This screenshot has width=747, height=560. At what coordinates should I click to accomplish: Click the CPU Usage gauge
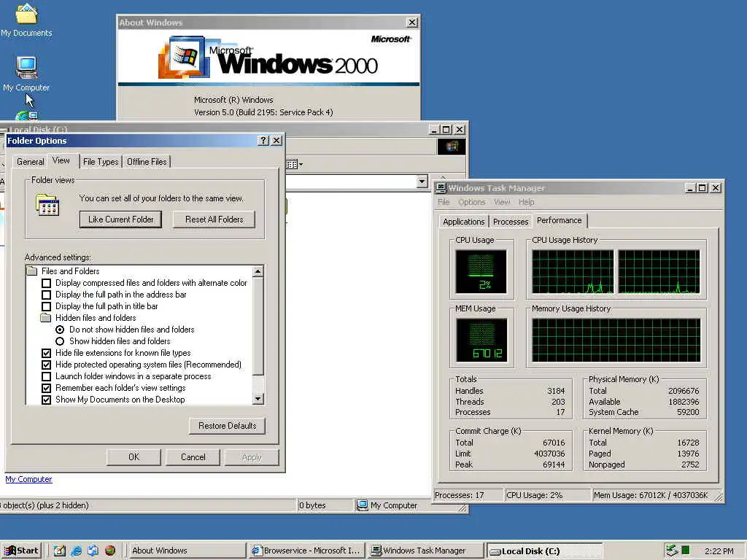pos(481,272)
